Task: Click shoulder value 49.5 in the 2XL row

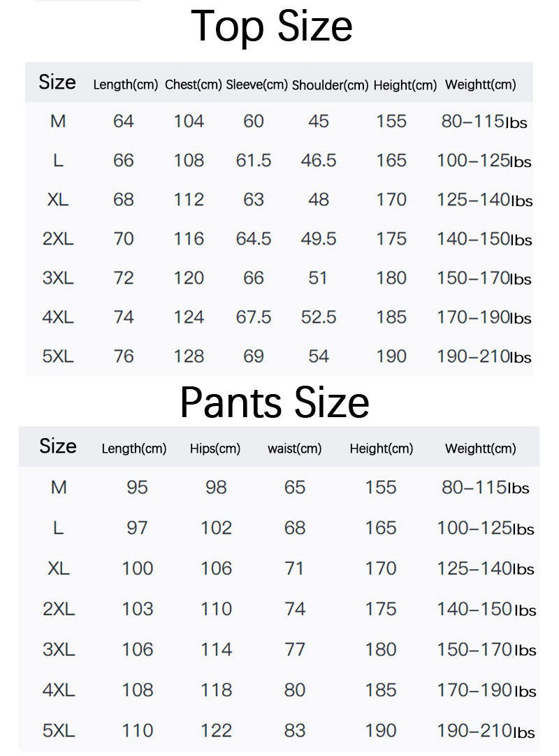Action: pos(319,239)
